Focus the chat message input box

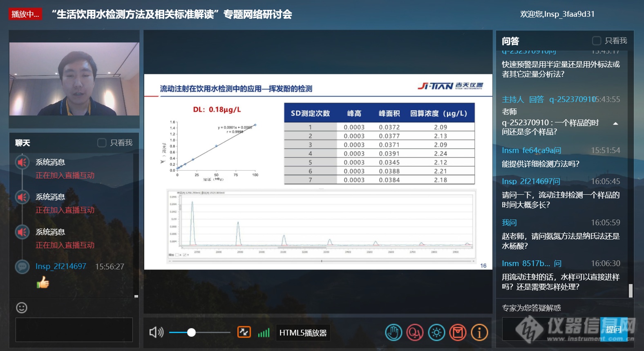pyautogui.click(x=74, y=329)
